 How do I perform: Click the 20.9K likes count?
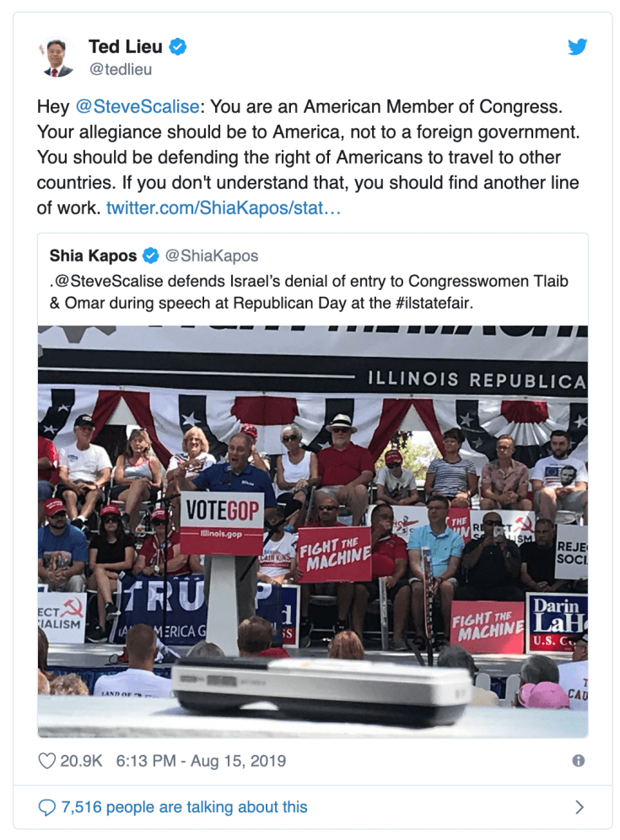[81, 761]
